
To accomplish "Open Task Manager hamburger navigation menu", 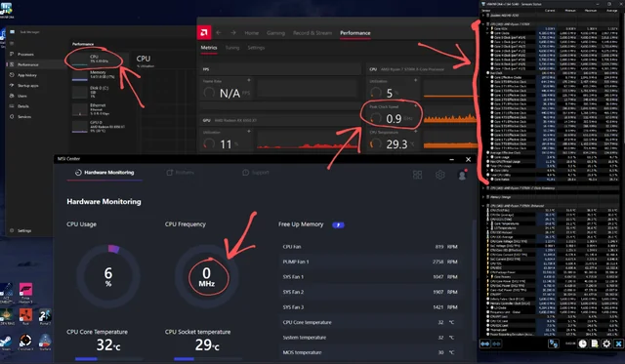I will [x=12, y=43].
